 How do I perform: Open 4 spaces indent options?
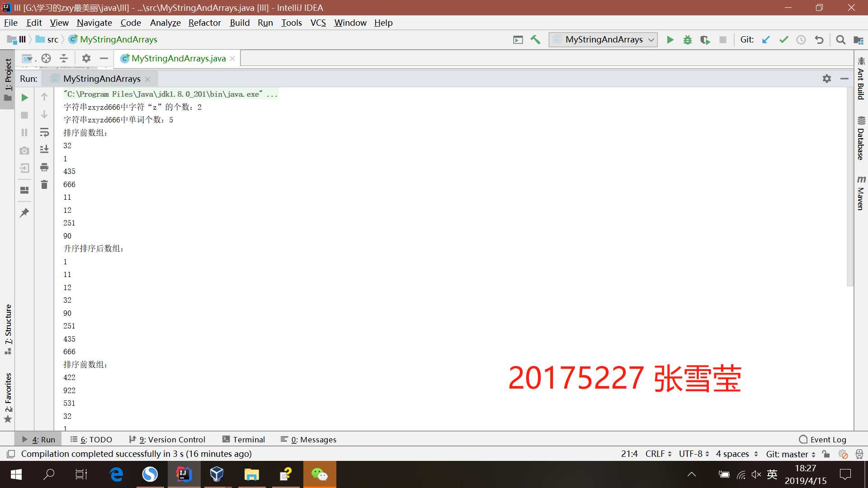pos(737,454)
